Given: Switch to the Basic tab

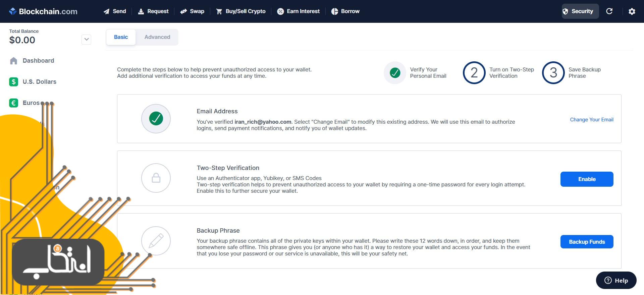Looking at the screenshot, I should tap(121, 37).
